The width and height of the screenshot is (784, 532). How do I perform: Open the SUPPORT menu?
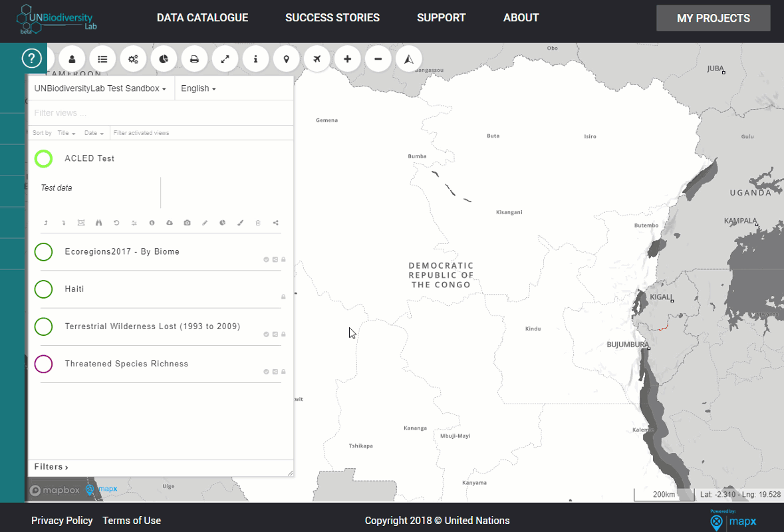(442, 18)
